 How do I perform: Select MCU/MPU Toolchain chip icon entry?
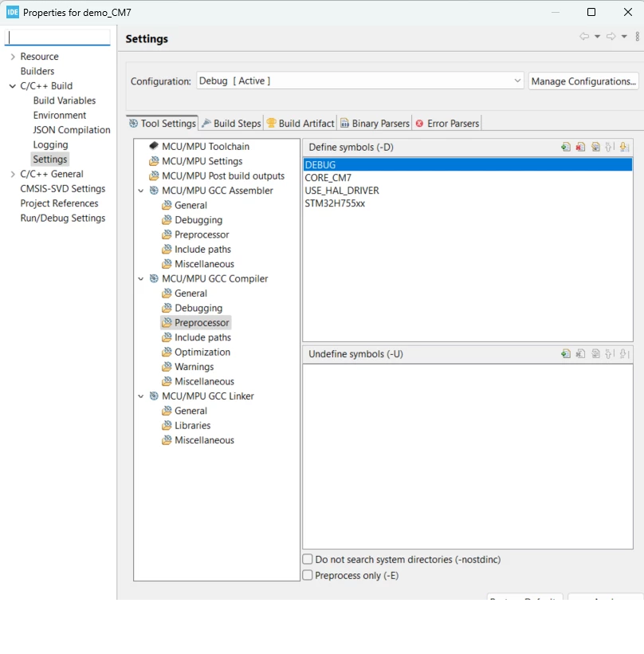click(206, 147)
